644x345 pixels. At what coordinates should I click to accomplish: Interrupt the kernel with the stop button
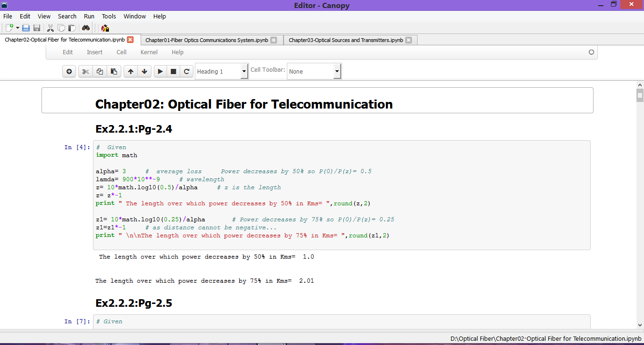point(173,72)
